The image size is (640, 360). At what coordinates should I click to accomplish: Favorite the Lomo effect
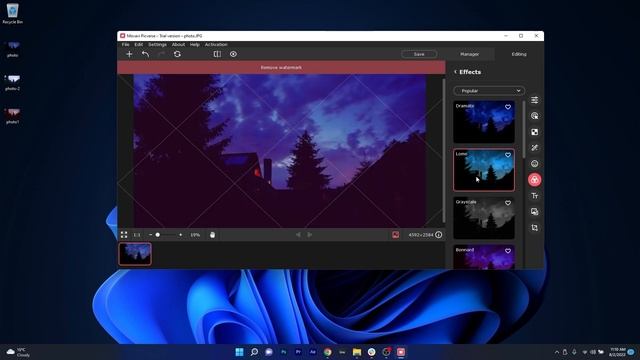pyautogui.click(x=508, y=155)
